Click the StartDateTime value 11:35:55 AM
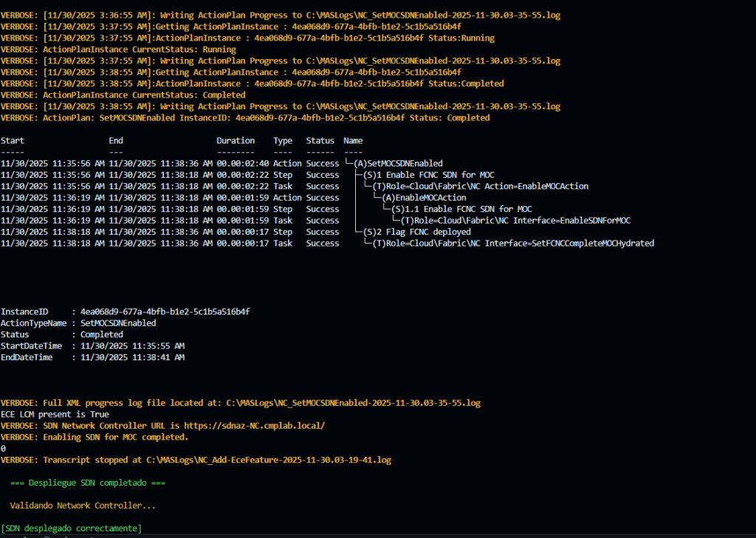 tap(132, 346)
